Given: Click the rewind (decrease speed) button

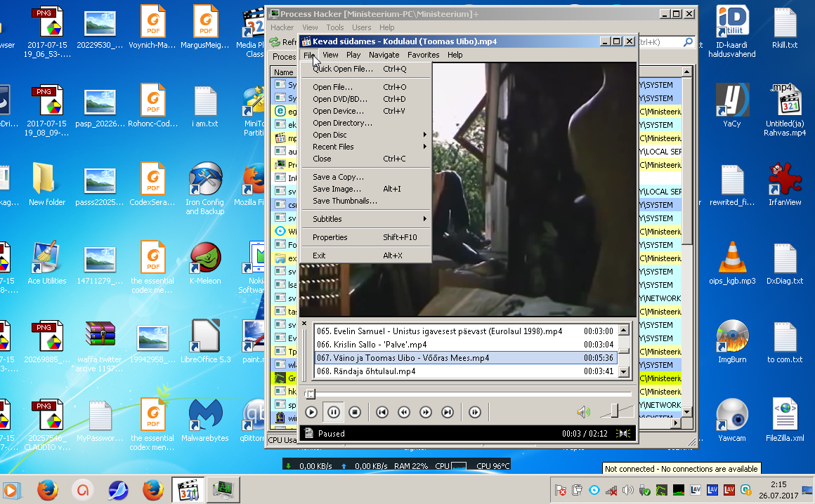Looking at the screenshot, I should click(404, 412).
